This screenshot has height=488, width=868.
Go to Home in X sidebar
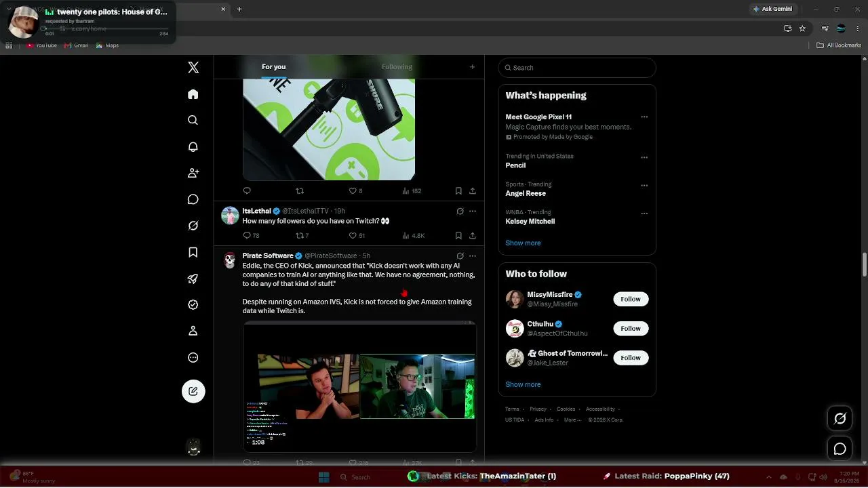193,94
